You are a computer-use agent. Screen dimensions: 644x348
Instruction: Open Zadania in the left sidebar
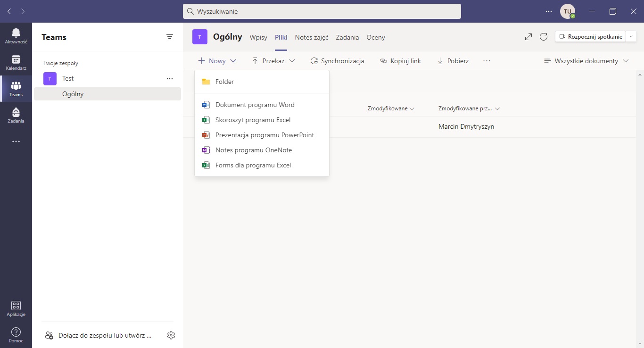(16, 115)
